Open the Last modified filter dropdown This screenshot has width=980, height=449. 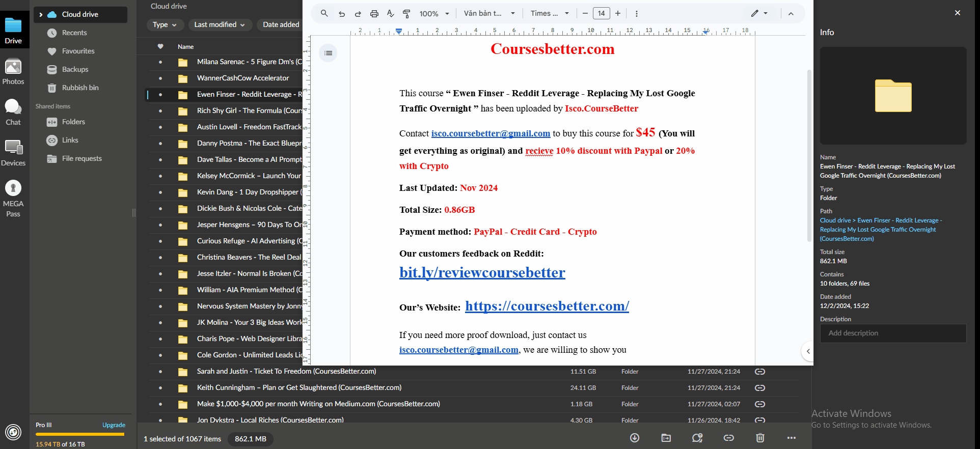(x=220, y=24)
